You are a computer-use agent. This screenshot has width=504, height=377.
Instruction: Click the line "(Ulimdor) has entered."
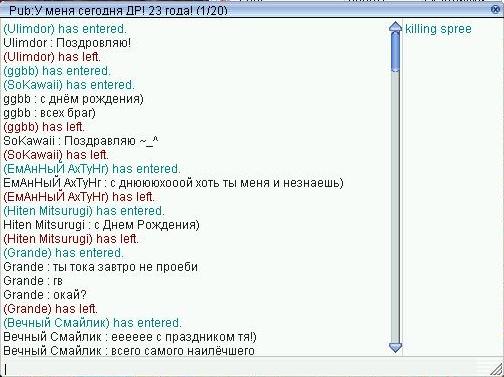tap(65, 29)
